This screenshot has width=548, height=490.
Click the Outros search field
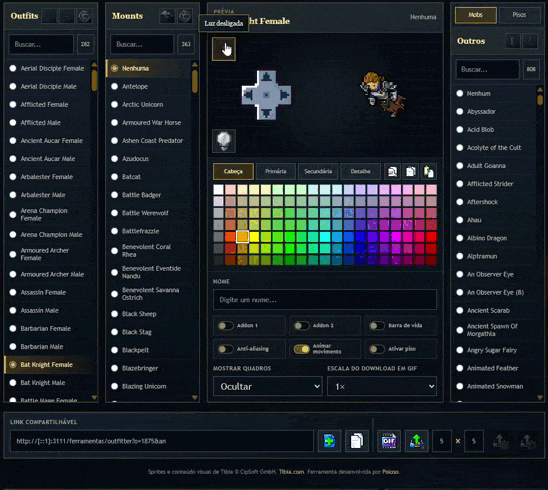tap(487, 69)
